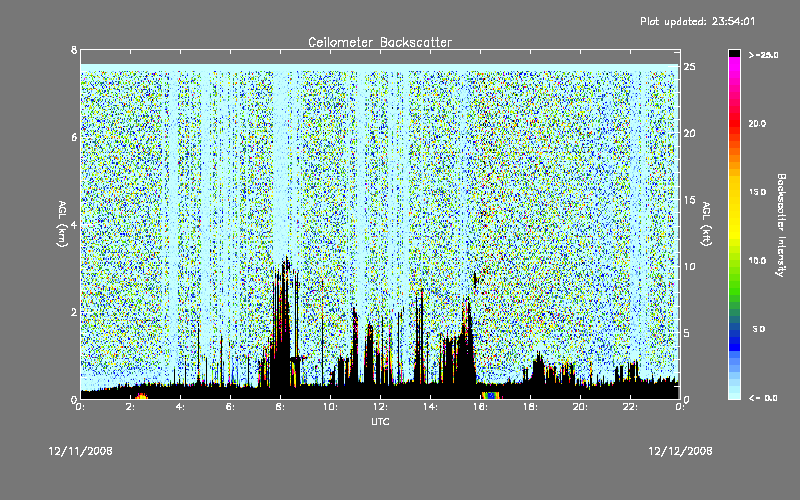Click the colored ground-level spot near 2:30 UTC
The width and height of the screenshot is (800, 500).
click(x=141, y=396)
